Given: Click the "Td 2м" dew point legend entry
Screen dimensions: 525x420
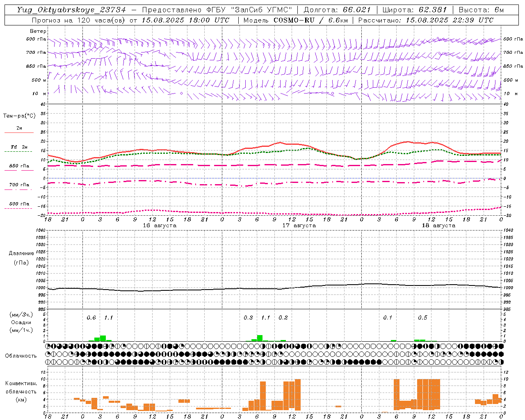Looking at the screenshot, I should click(x=19, y=147).
